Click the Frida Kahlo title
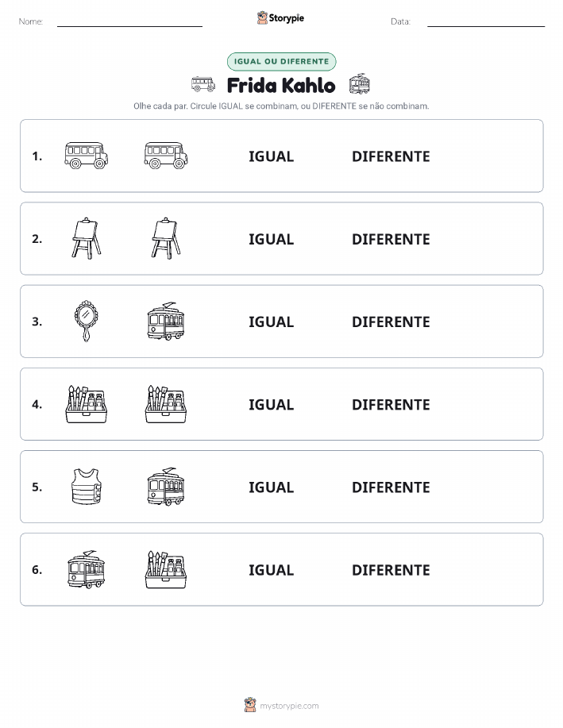563x728 pixels. pyautogui.click(x=281, y=86)
